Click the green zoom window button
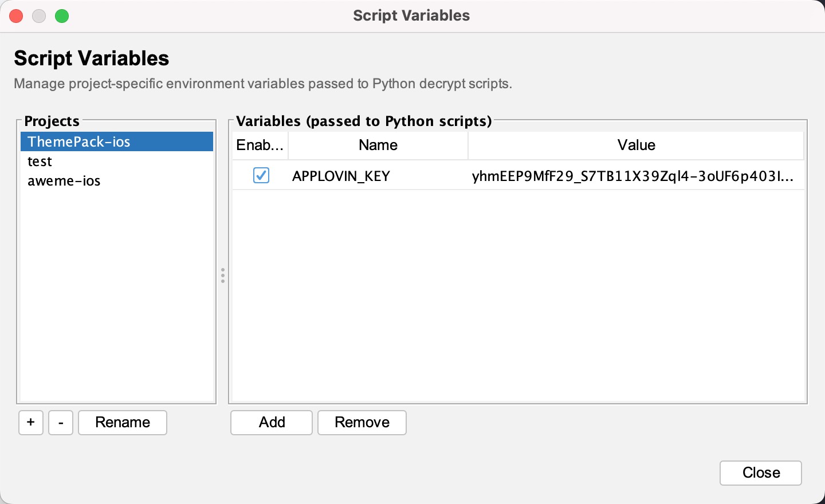Image resolution: width=825 pixels, height=504 pixels. tap(62, 16)
